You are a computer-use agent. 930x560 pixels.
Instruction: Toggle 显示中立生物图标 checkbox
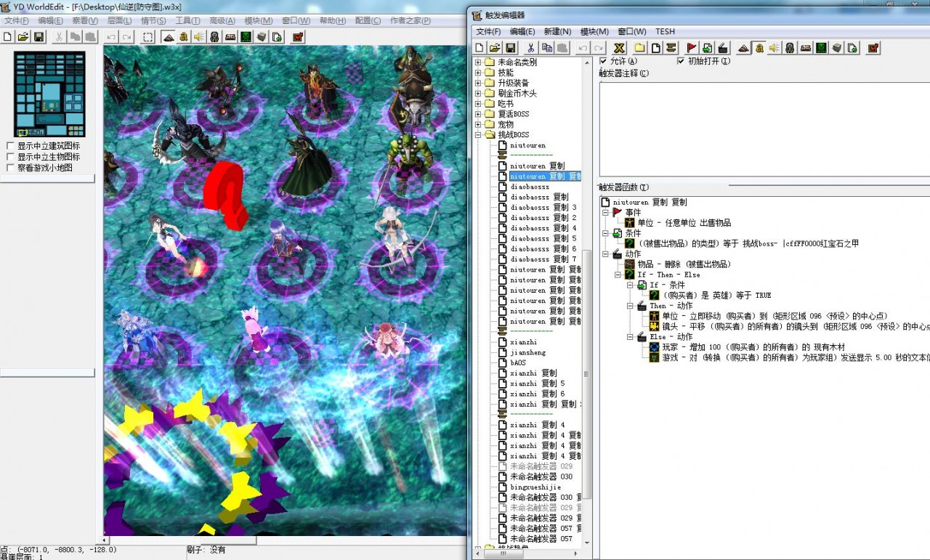11,157
